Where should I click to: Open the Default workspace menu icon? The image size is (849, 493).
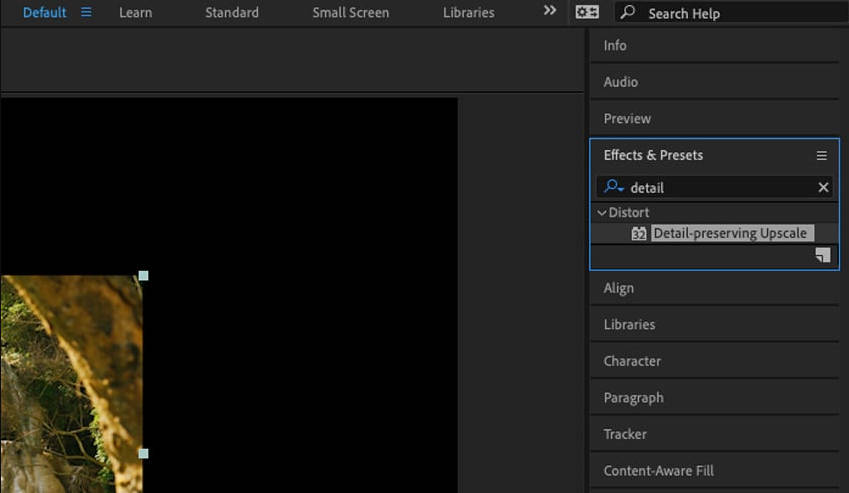coord(86,12)
